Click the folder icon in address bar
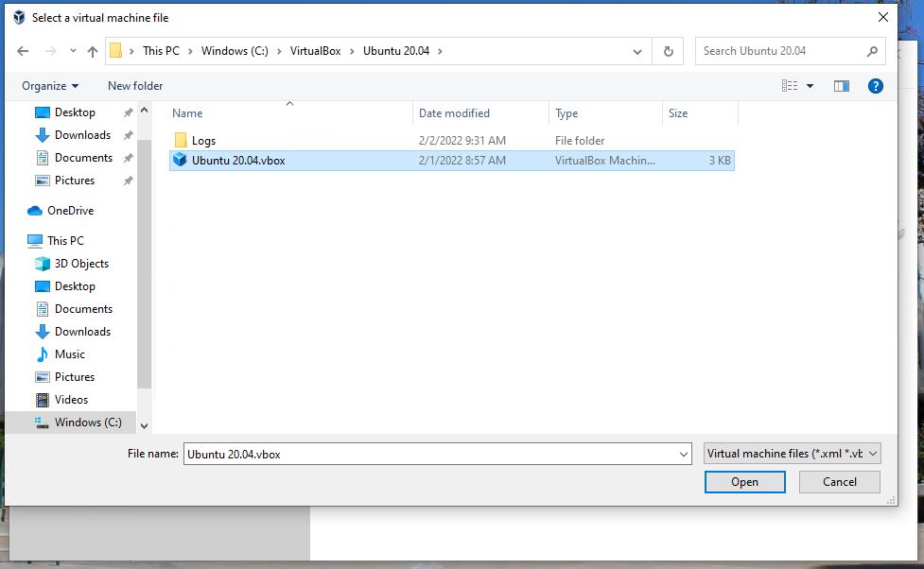The height and width of the screenshot is (569, 924). tap(116, 51)
